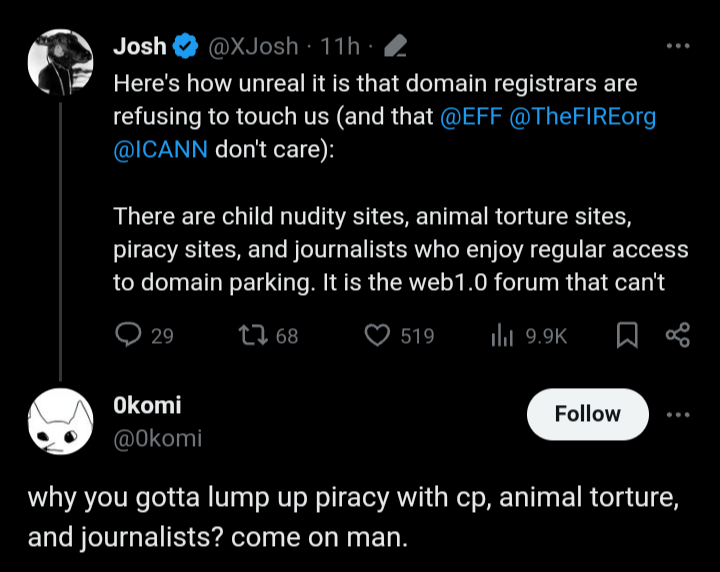Open view analytics bar chart icon
This screenshot has height=572, width=720.
tap(502, 336)
